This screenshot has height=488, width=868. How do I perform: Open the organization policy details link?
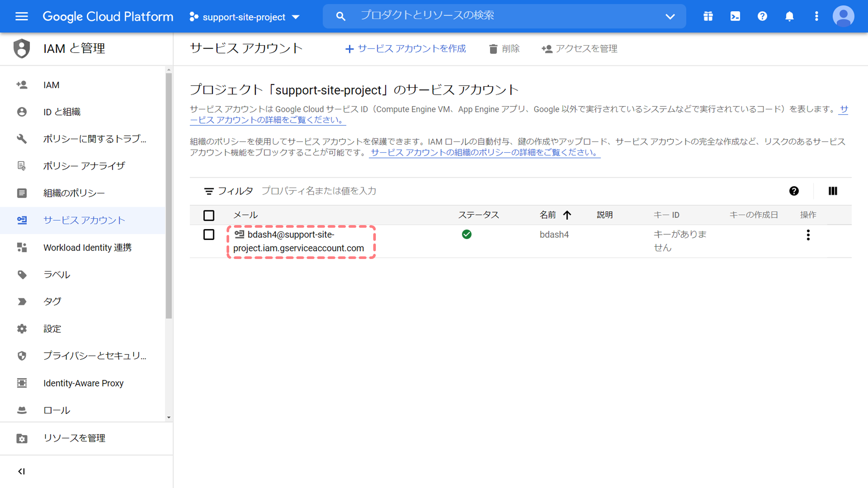point(484,153)
